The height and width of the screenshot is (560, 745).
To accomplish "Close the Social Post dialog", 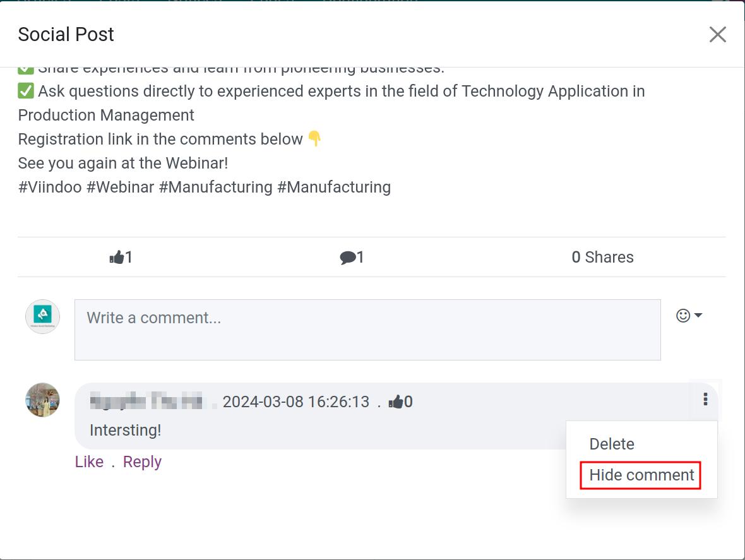I will click(x=717, y=34).
